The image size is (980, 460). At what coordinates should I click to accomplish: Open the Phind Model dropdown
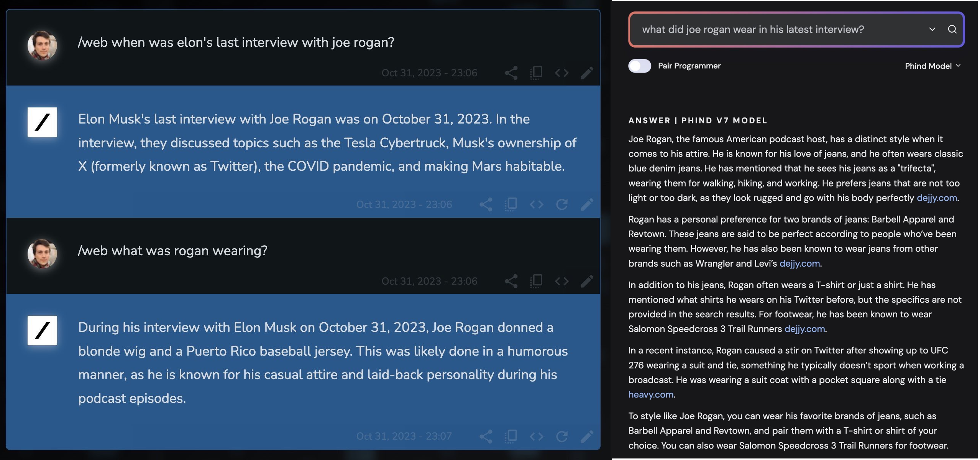[x=932, y=66]
